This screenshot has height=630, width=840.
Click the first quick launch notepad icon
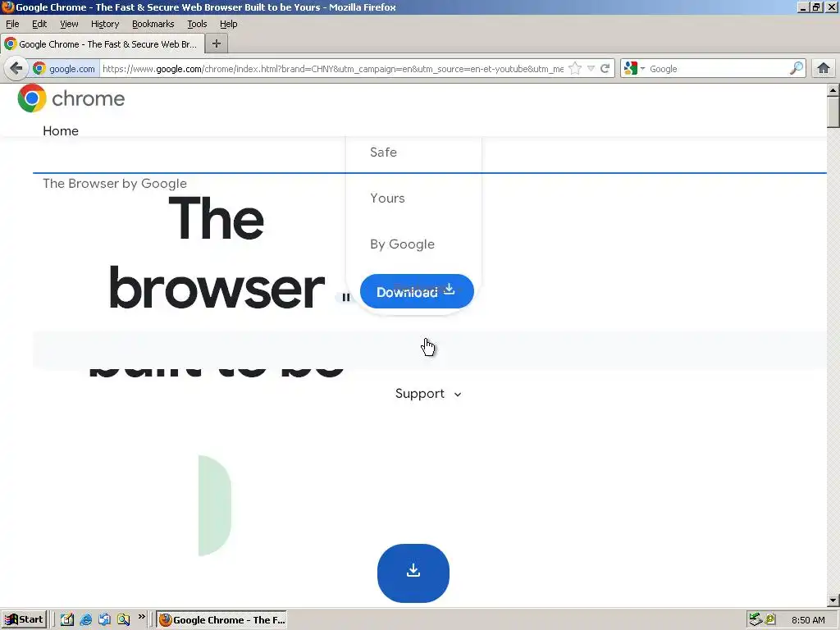pos(67,620)
